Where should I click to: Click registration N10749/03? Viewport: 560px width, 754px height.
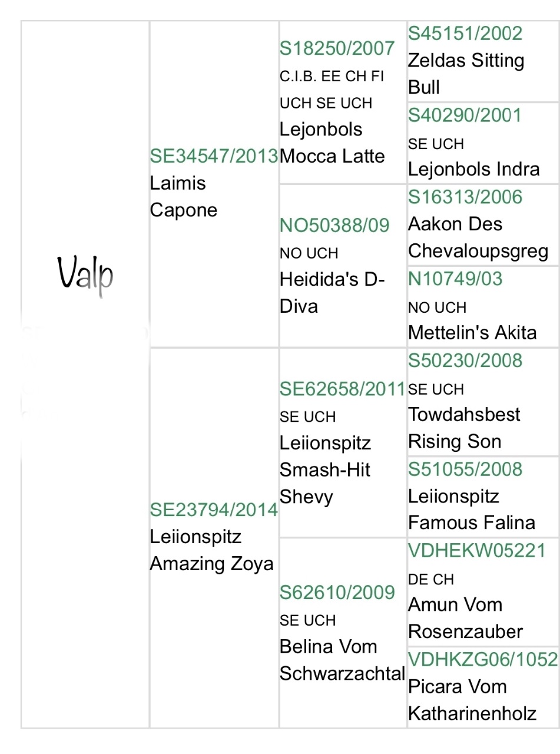[455, 278]
